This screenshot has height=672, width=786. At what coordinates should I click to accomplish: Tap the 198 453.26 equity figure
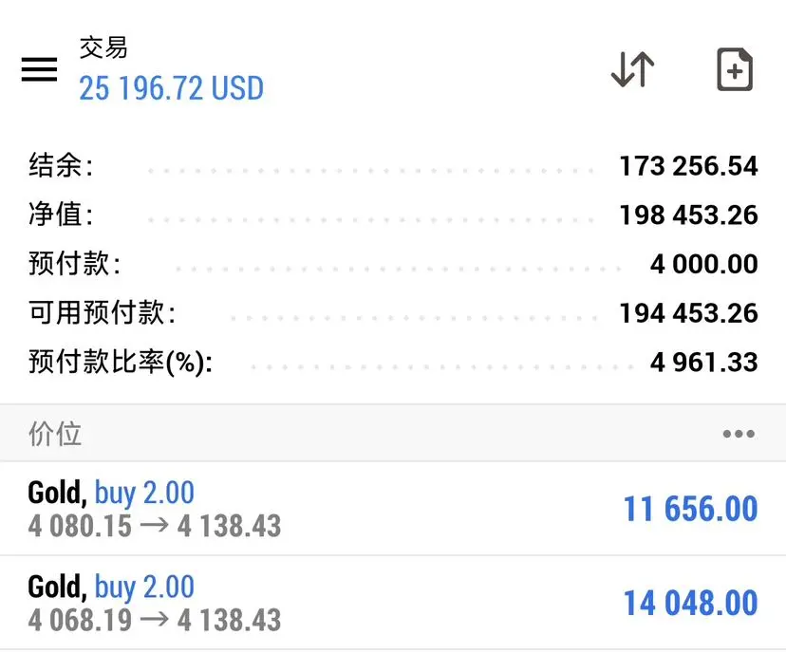click(689, 215)
